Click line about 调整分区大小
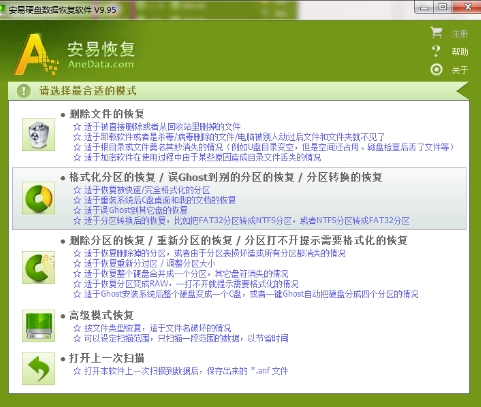This screenshot has height=407, width=481. pyautogui.click(x=144, y=264)
